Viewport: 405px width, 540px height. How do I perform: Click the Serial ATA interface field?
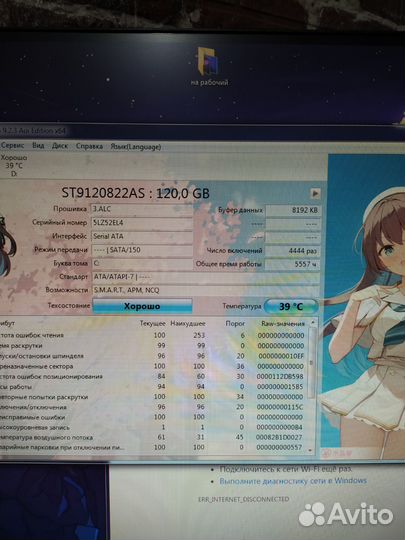pos(141,236)
